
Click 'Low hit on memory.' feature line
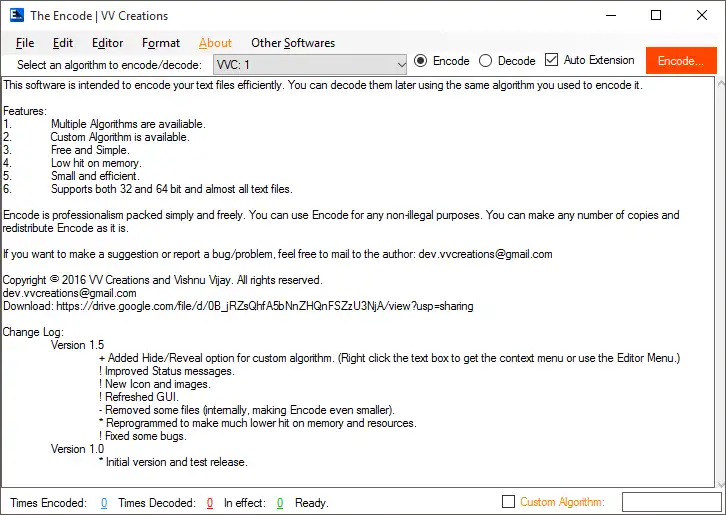tap(96, 163)
